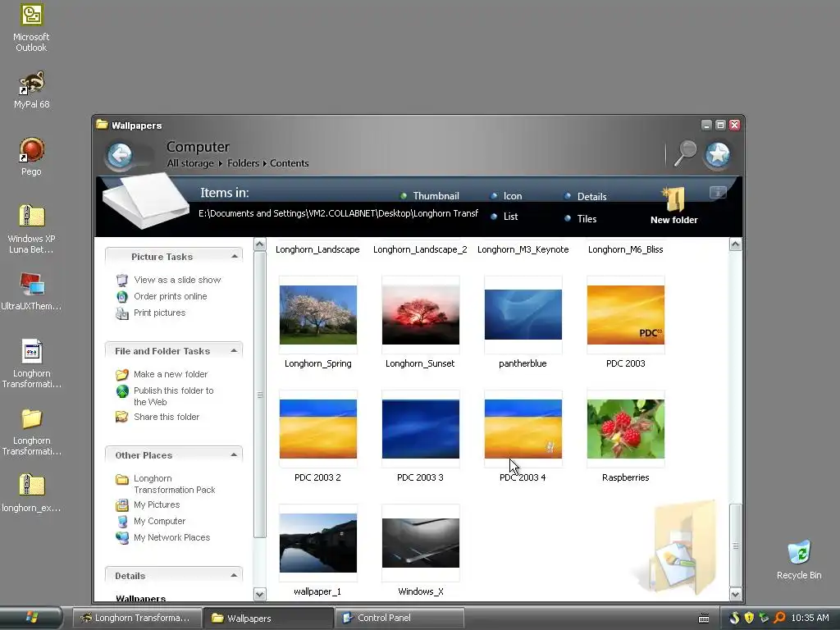Open UltraUXTheme desktop icon
The image size is (840, 630).
[x=31, y=291]
